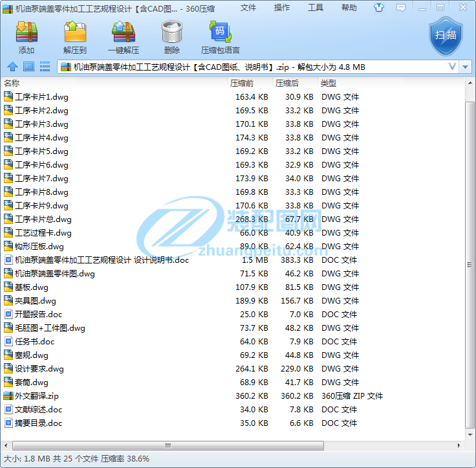
Task: Click the 添加 (Add) toolbar icon
Action: 27,31
